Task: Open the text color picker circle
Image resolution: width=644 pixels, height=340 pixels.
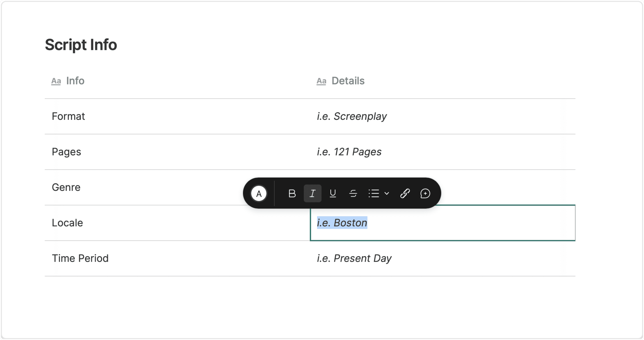Action: pyautogui.click(x=259, y=194)
